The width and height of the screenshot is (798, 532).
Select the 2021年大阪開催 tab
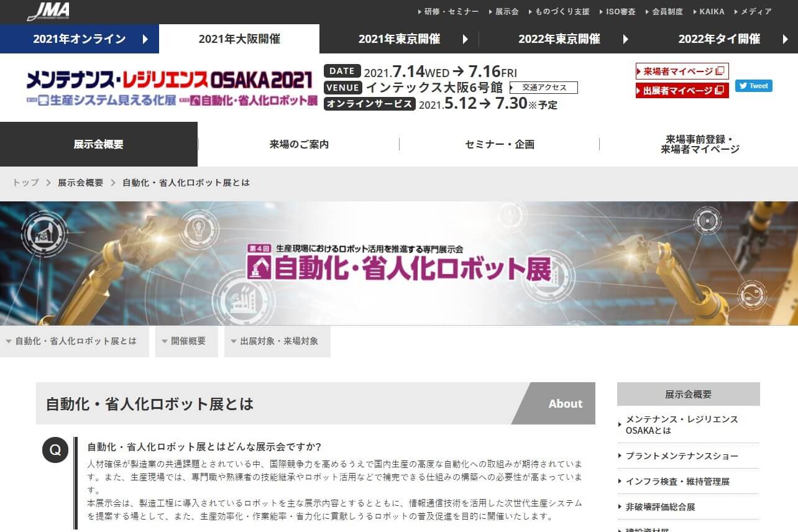click(239, 39)
